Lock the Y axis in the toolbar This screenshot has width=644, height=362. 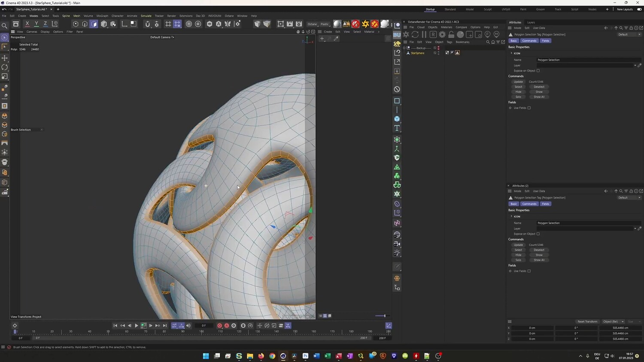[36, 24]
